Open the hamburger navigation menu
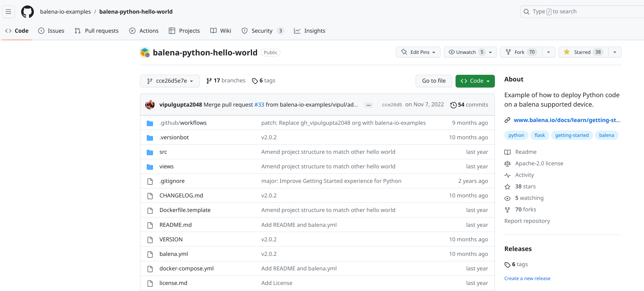This screenshot has width=644, height=291. (x=8, y=12)
